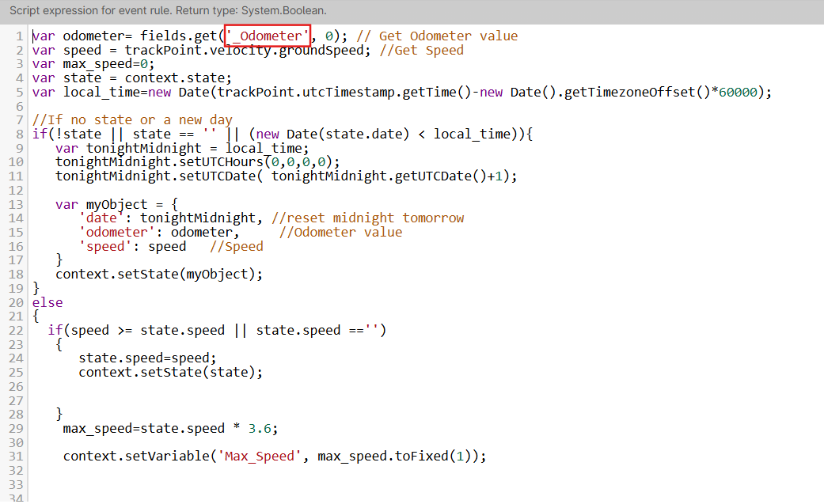Image resolution: width=824 pixels, height=504 pixels.
Task: Click the highlighted '_Odometer' string on line 1
Action: point(268,36)
